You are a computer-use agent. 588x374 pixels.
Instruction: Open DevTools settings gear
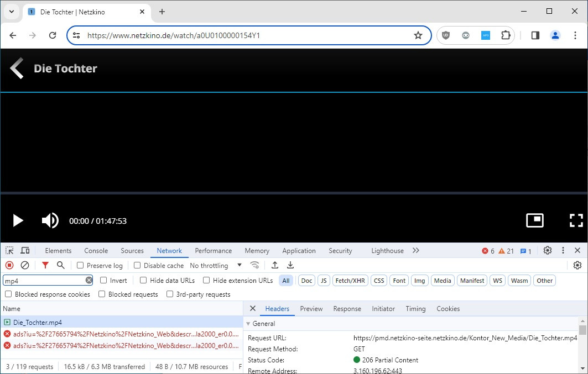(547, 251)
